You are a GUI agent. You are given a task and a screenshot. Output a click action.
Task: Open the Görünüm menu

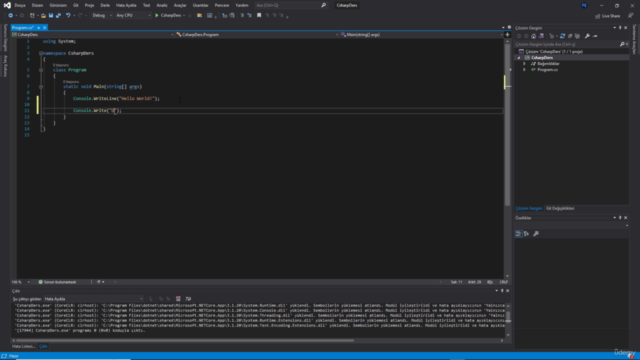coord(58,5)
